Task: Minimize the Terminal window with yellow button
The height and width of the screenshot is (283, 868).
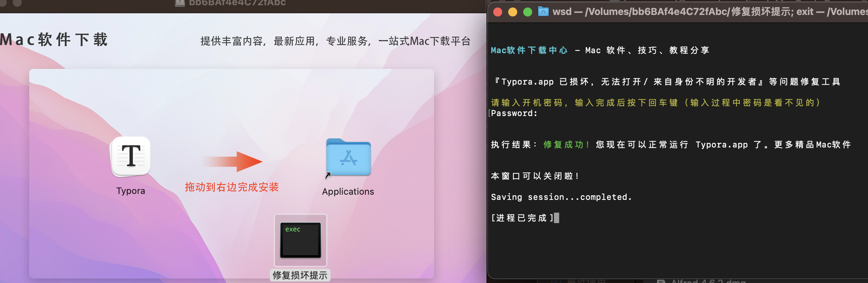Action: (x=513, y=12)
